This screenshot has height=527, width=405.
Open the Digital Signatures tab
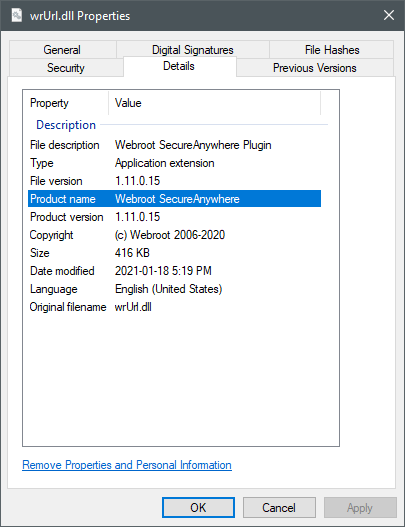(x=193, y=50)
